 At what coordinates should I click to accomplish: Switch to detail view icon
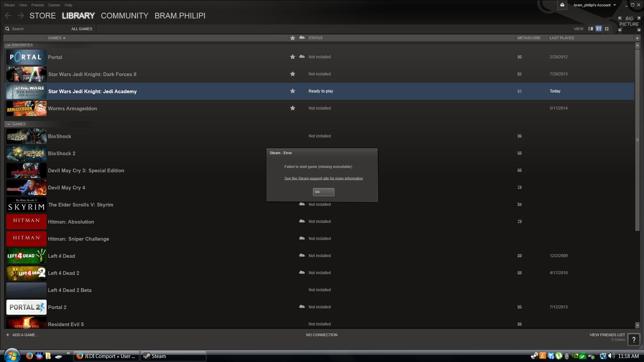pyautogui.click(x=590, y=29)
